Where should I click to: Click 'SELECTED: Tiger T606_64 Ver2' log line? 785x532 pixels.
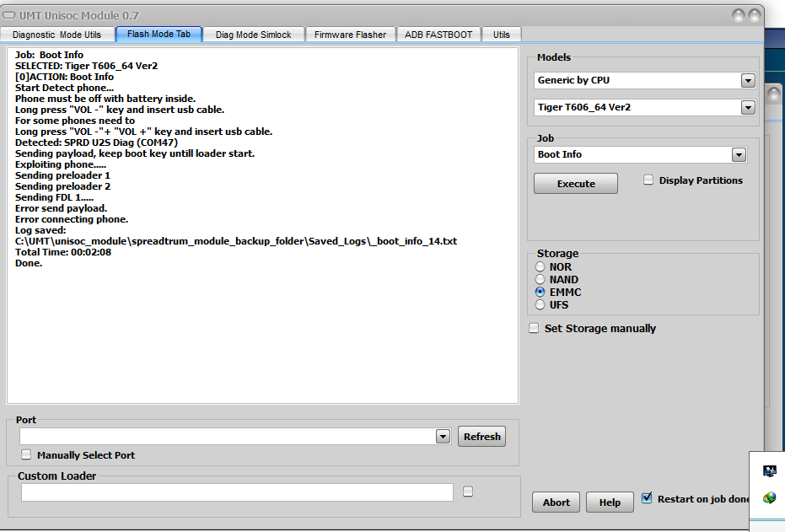86,66
